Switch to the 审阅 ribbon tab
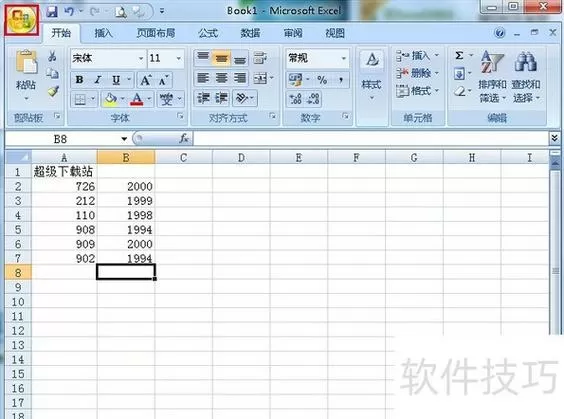The image size is (564, 419). (293, 33)
